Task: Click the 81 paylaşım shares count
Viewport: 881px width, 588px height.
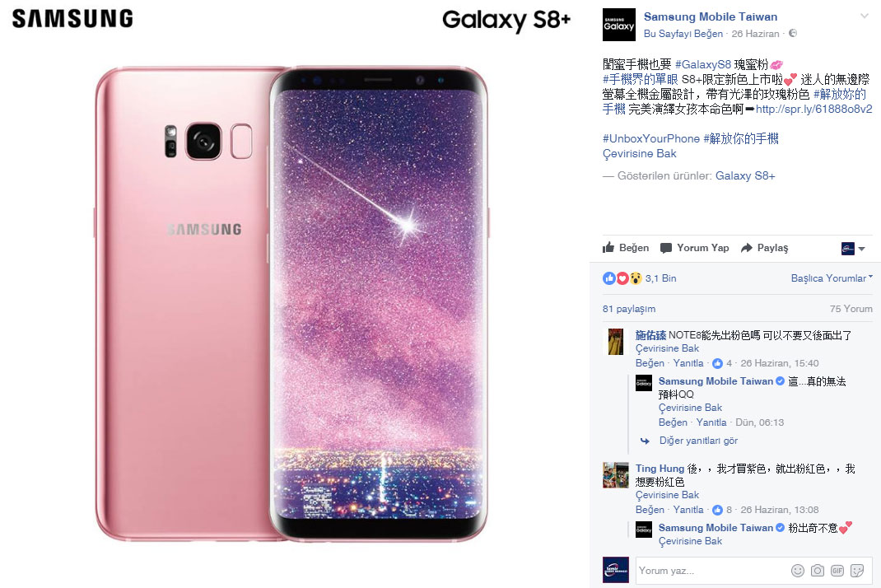Action: [x=629, y=309]
